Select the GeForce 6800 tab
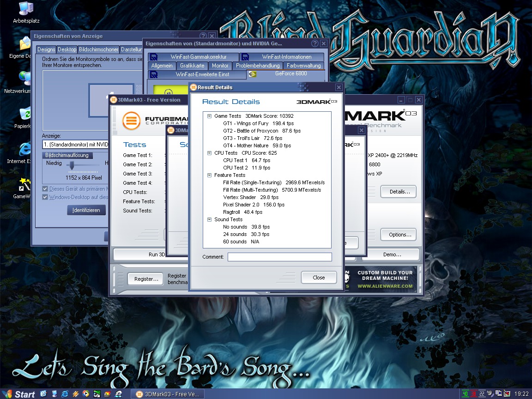The image size is (532, 399). pyautogui.click(x=286, y=73)
